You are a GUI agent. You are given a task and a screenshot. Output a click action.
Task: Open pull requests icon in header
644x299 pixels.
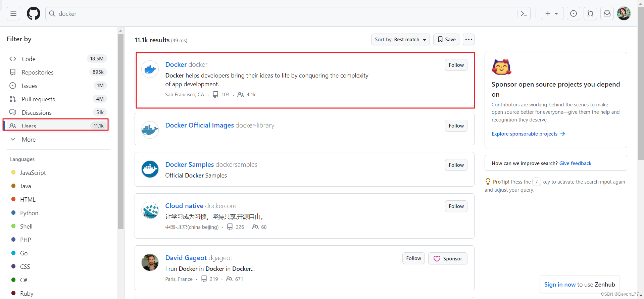(590, 13)
